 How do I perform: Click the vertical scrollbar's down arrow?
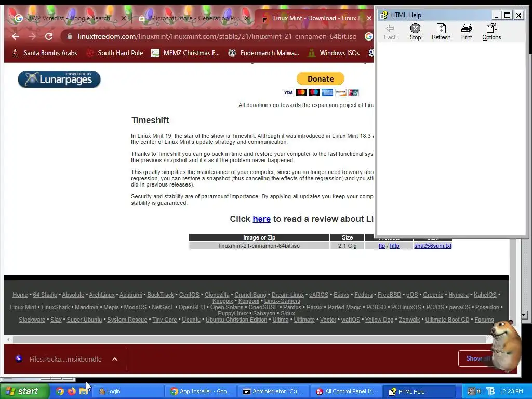[x=524, y=315]
